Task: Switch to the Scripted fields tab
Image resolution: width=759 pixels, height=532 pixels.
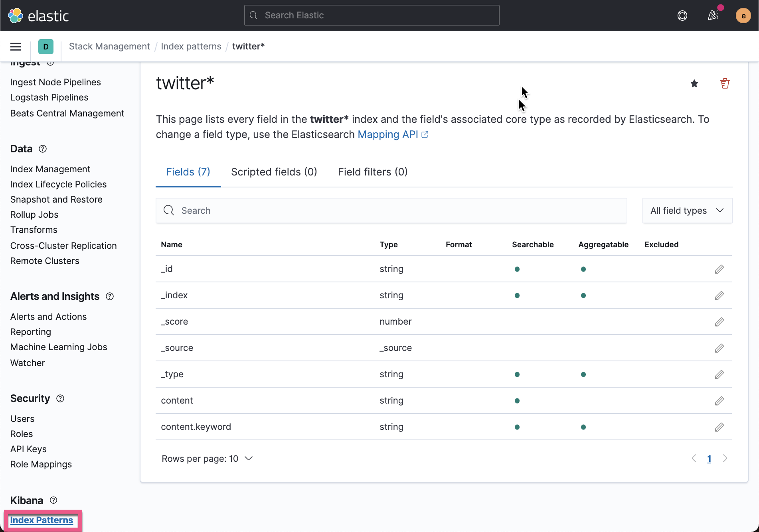Action: pyautogui.click(x=274, y=172)
